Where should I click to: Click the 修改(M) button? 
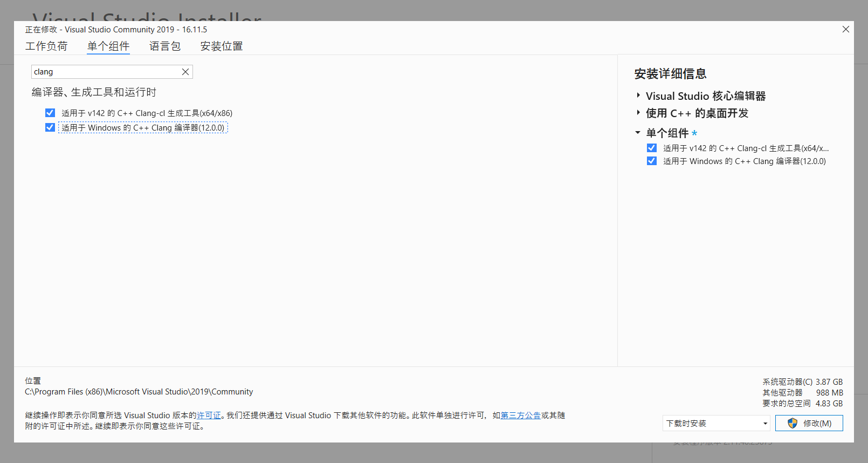809,423
